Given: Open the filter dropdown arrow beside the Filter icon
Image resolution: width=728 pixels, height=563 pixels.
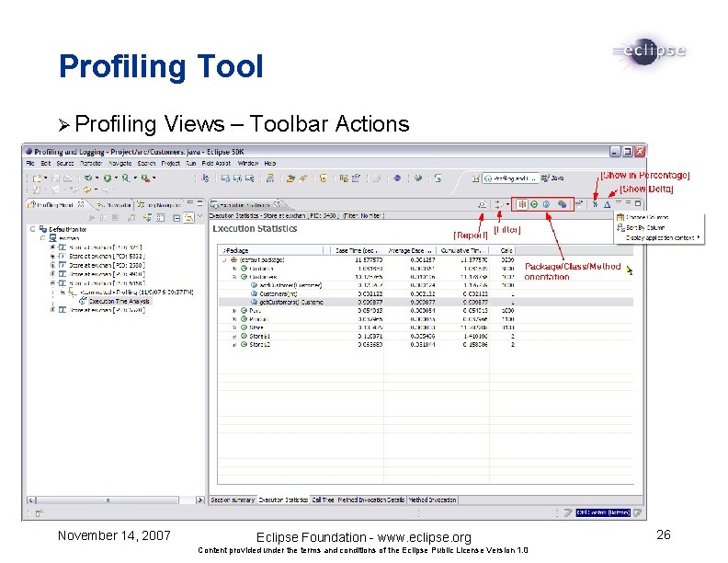Looking at the screenshot, I should (508, 204).
